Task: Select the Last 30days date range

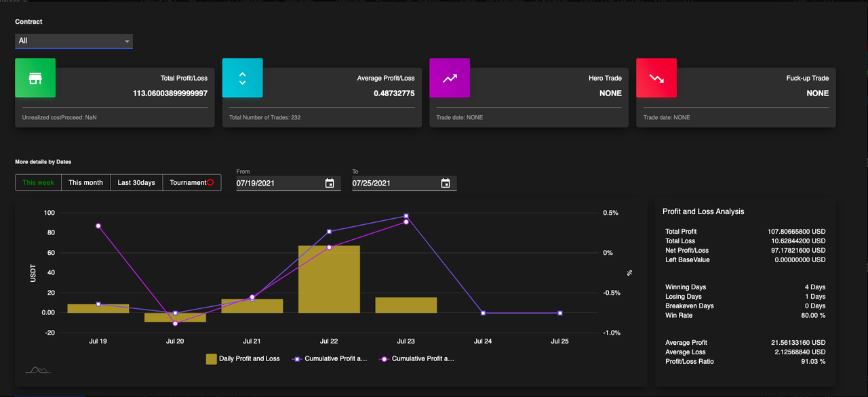Action: 136,183
